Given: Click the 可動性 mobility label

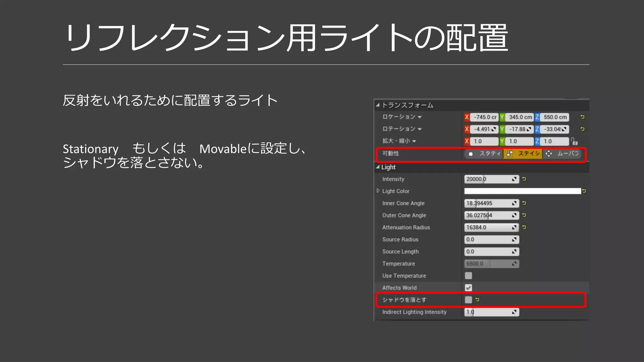Looking at the screenshot, I should (x=391, y=153).
